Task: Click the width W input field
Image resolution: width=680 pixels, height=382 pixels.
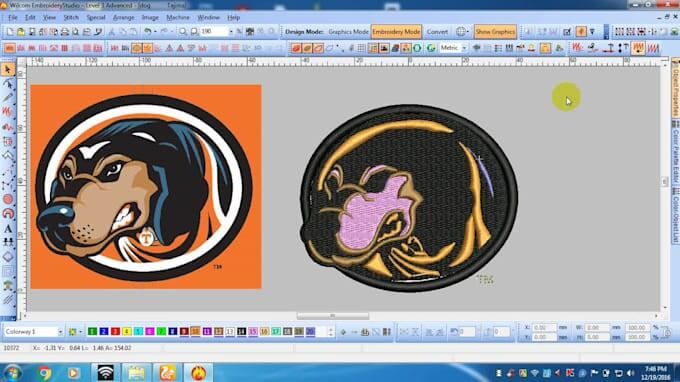Action: [597, 328]
